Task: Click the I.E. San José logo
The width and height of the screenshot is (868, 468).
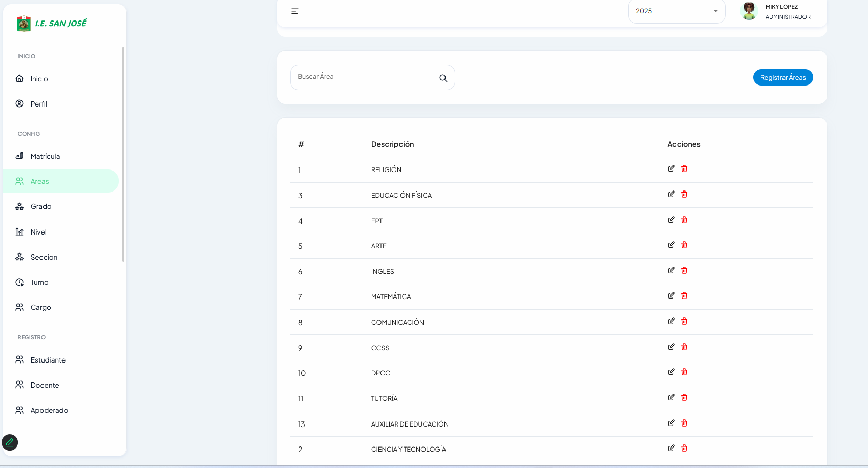Action: 52,24
